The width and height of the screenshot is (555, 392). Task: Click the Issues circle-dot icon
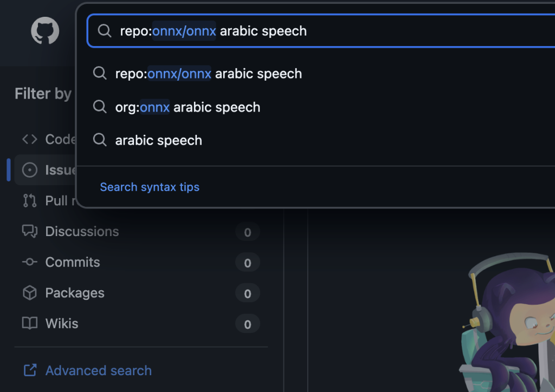click(x=29, y=170)
